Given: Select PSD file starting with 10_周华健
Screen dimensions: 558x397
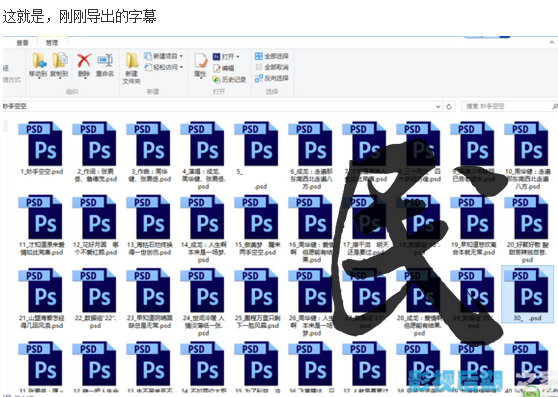Looking at the screenshot, I should 527,155.
